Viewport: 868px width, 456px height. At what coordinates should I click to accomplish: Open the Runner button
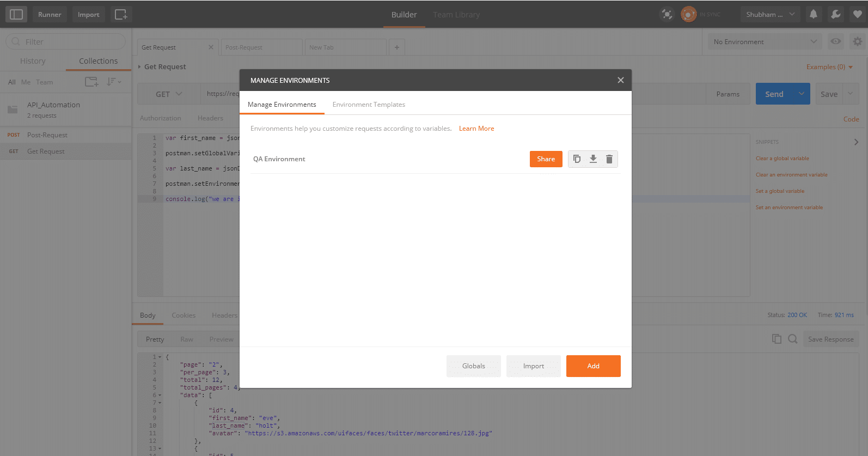50,14
